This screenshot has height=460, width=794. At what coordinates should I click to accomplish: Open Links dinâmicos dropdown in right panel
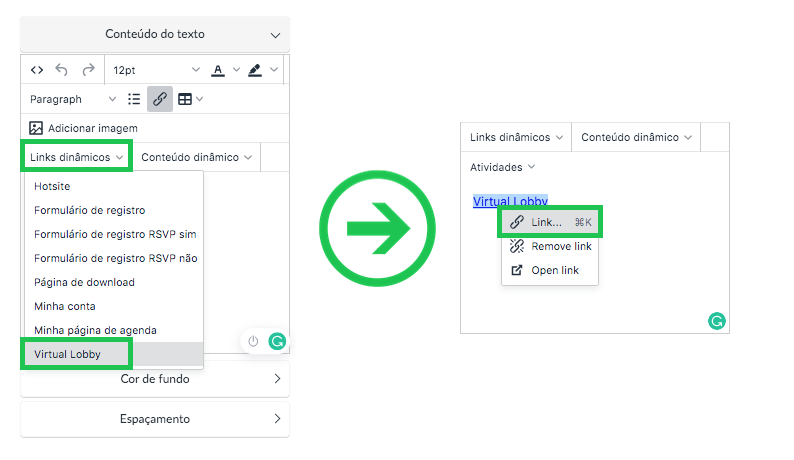pos(516,137)
